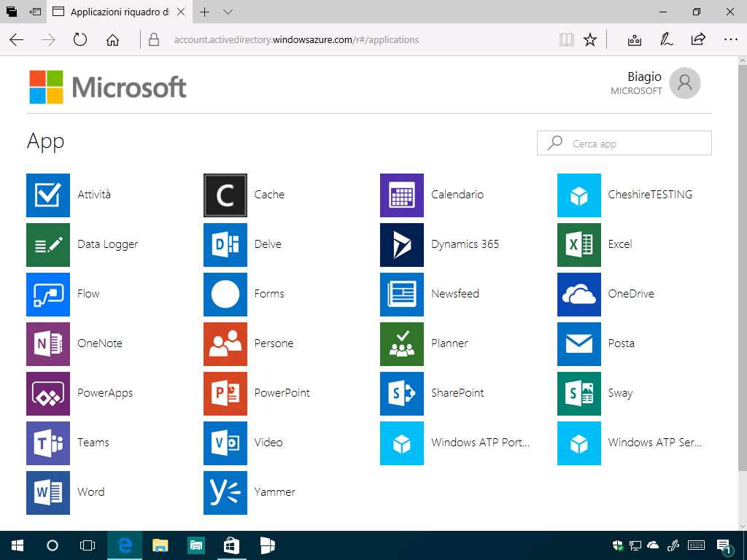Focus the Cerca app search field
Screen dimensions: 747x560
click(x=624, y=143)
